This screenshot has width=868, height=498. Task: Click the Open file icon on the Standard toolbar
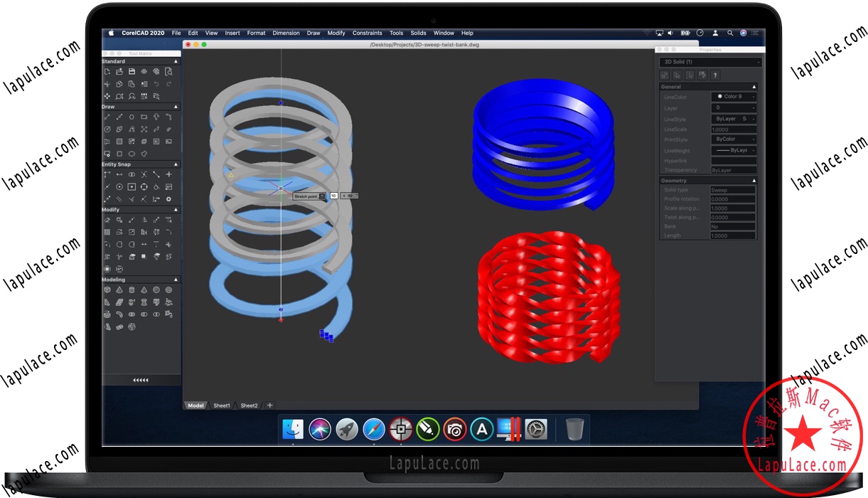coord(119,72)
